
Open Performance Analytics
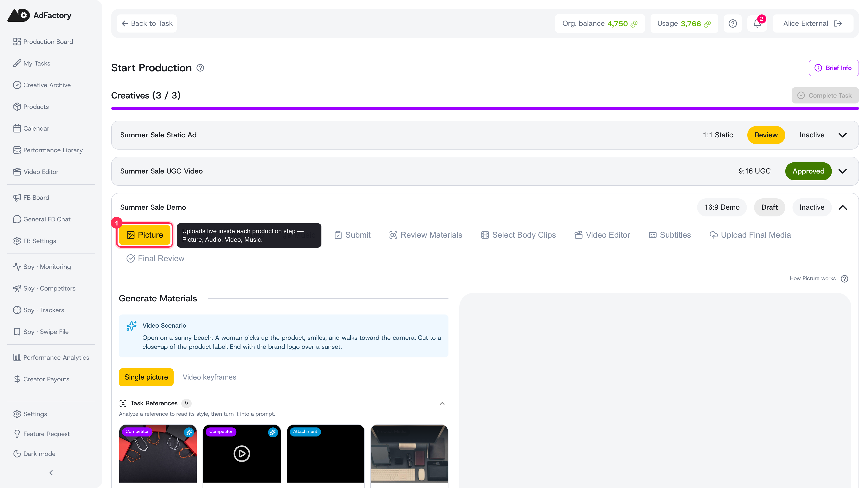[51, 357]
